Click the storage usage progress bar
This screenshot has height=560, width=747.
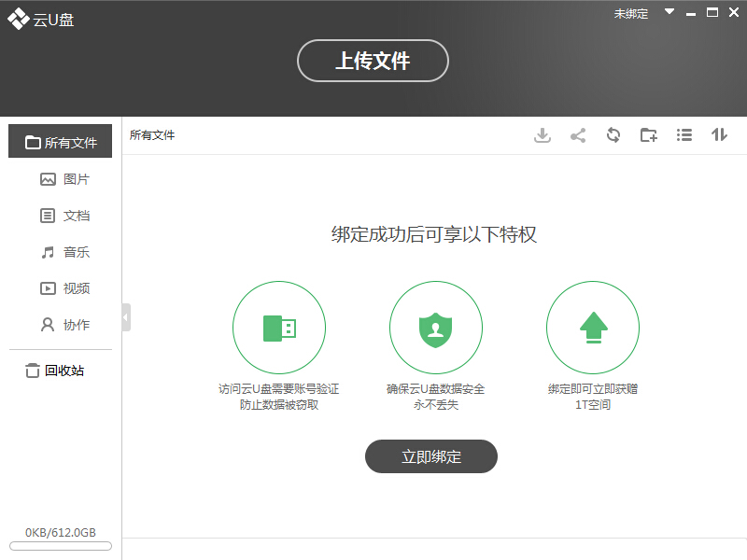tap(61, 546)
